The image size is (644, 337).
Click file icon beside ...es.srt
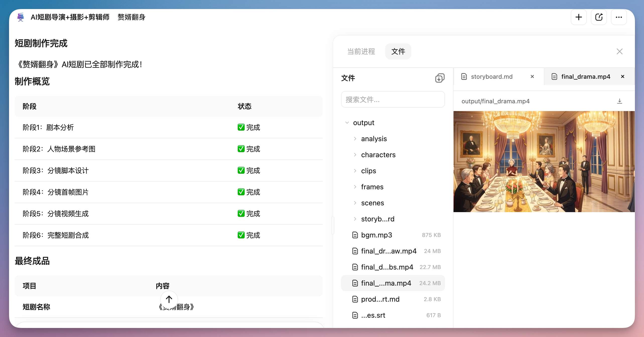click(355, 315)
